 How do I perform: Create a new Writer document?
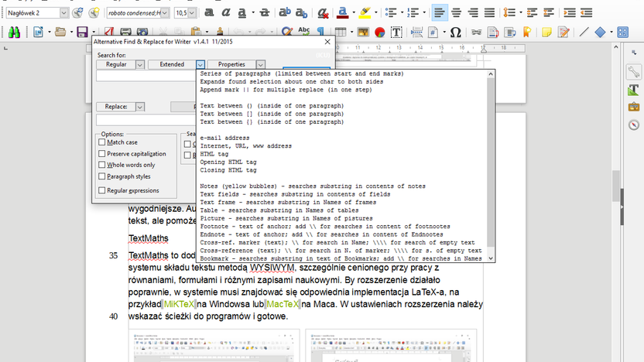click(38, 32)
